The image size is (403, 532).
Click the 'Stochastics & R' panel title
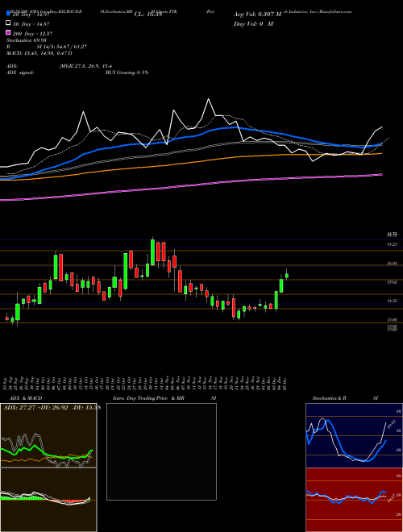click(330, 398)
